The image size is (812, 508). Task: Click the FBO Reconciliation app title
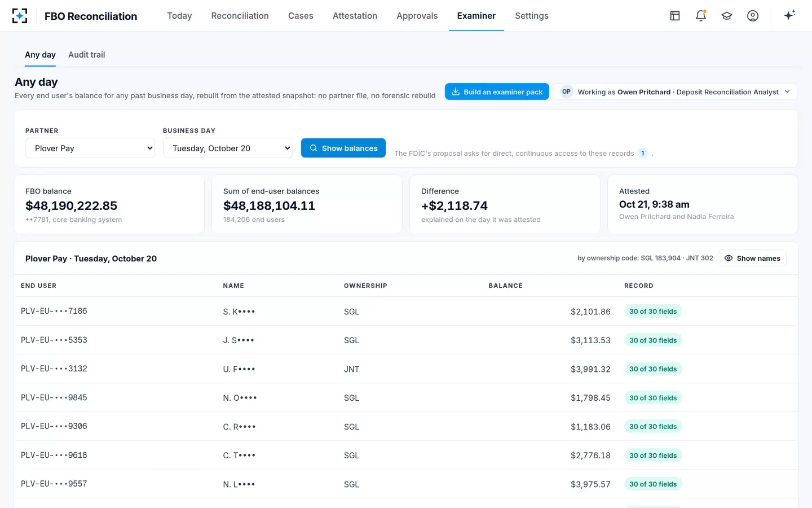91,16
